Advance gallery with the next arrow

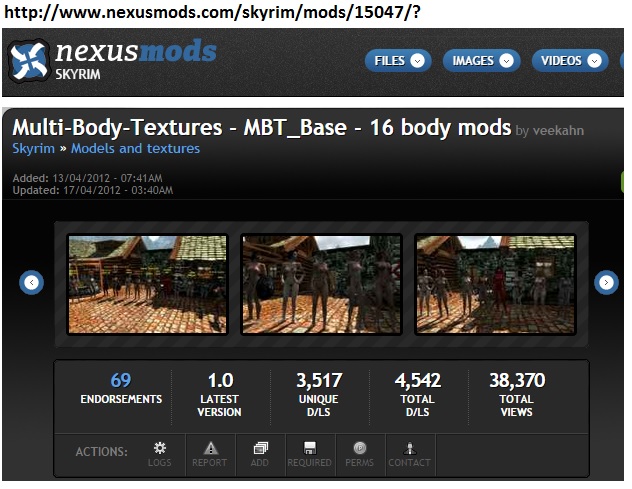pos(606,282)
